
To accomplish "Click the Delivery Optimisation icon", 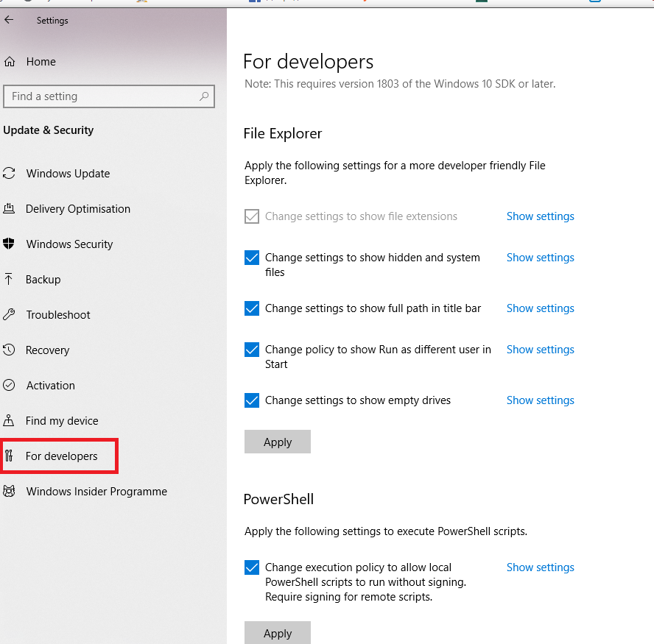I will coord(9,208).
